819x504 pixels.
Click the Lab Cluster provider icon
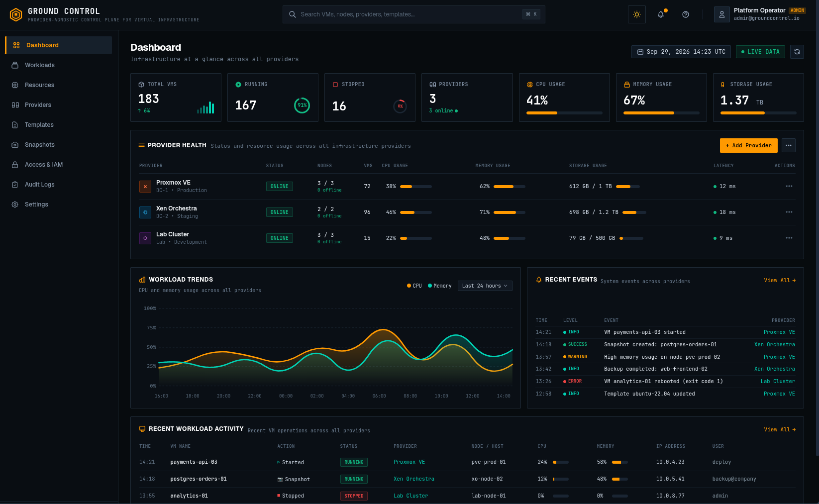[x=145, y=238]
